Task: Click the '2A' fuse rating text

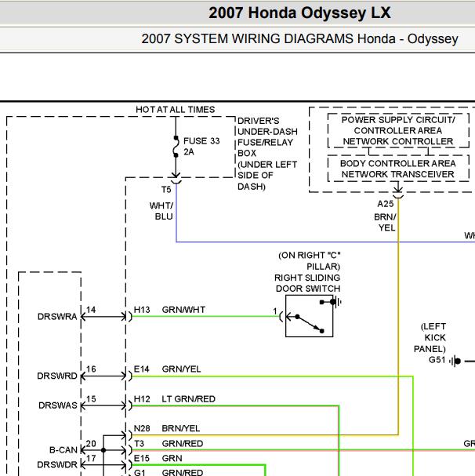Action: (188, 152)
